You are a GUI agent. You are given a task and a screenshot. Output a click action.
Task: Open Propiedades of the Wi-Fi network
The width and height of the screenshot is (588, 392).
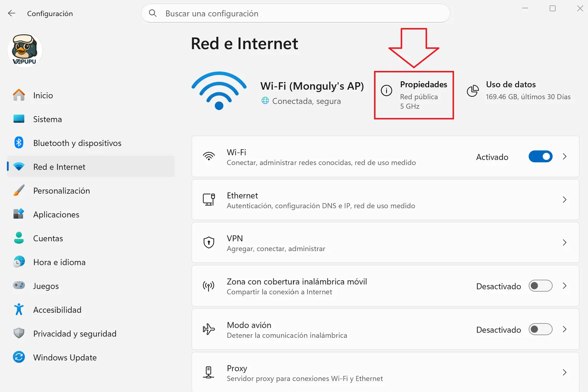coord(414,95)
